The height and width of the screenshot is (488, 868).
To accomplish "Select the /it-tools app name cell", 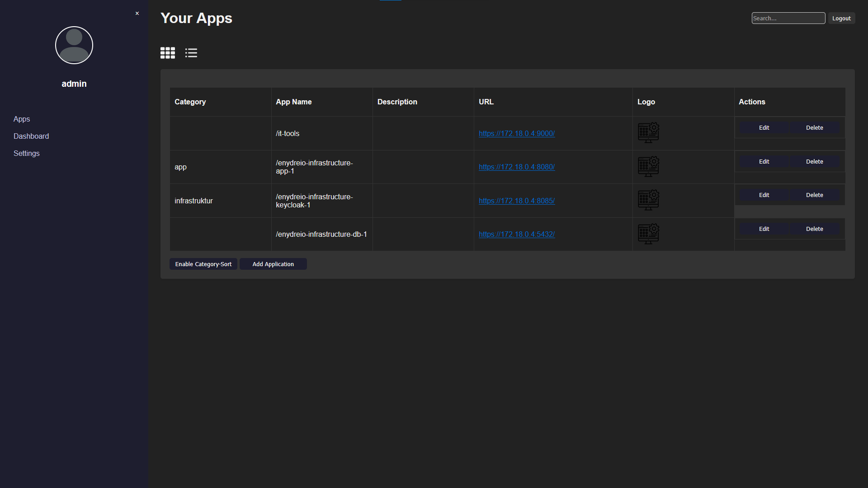I will [x=322, y=133].
